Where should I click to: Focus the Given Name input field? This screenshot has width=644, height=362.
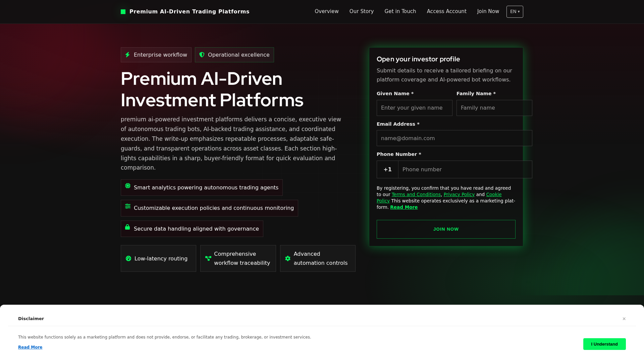[x=415, y=108]
